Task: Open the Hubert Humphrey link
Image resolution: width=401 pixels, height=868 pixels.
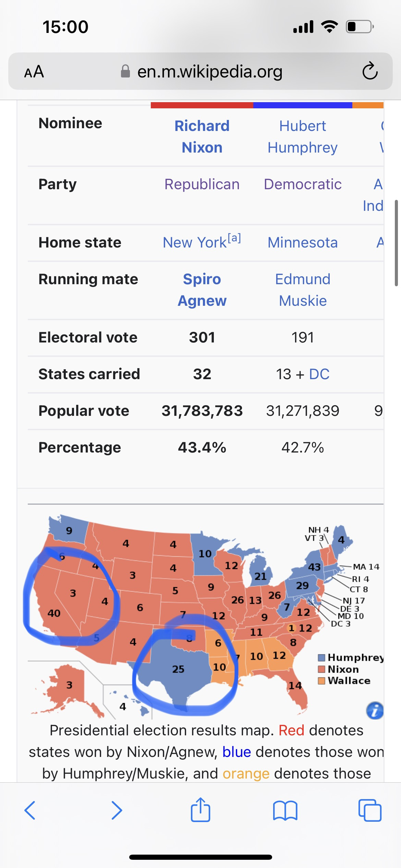Action: 303,136
